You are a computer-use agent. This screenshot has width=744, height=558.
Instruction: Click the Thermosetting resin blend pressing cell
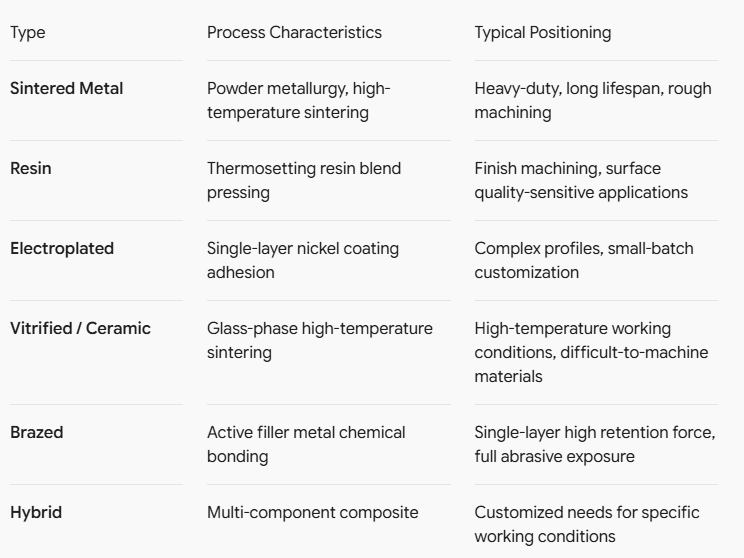click(304, 180)
